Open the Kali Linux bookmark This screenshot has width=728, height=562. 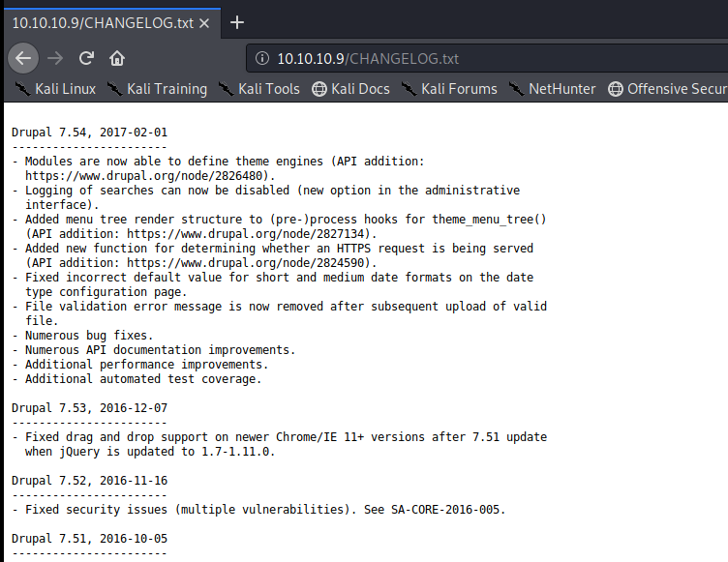point(55,89)
